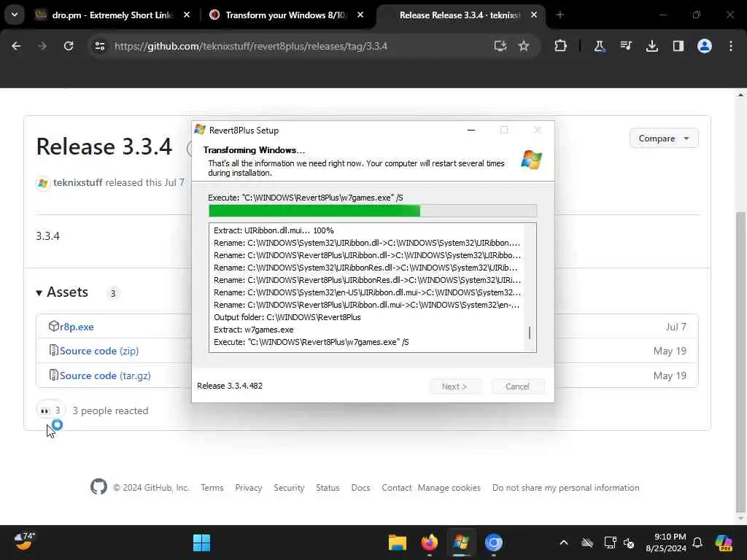Download Source code (zip)

point(99,351)
